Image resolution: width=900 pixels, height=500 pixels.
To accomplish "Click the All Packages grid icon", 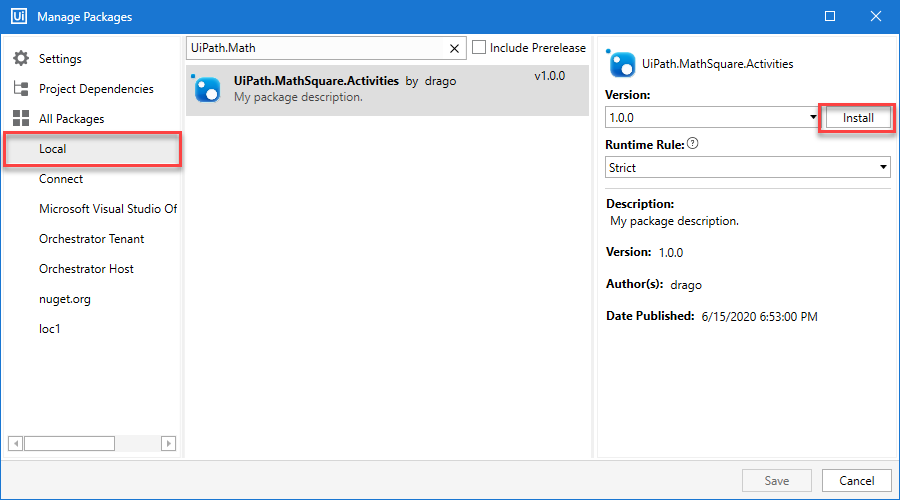I will coord(21,118).
